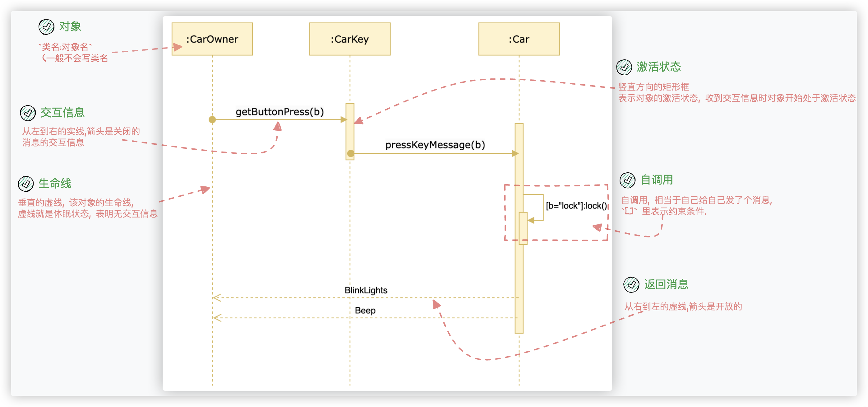
Task: Click the dot at the getButtonPress line start
Action: (212, 119)
